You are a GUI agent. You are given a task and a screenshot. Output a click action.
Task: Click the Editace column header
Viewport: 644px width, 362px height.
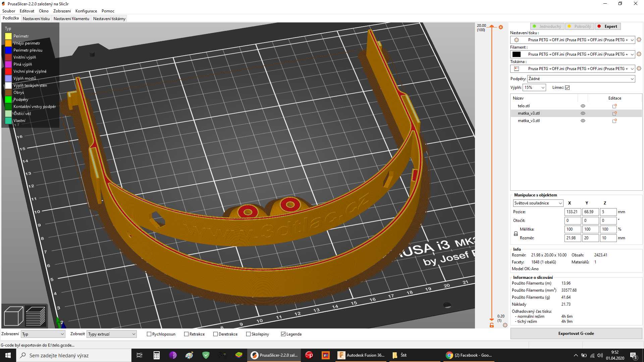click(x=615, y=98)
